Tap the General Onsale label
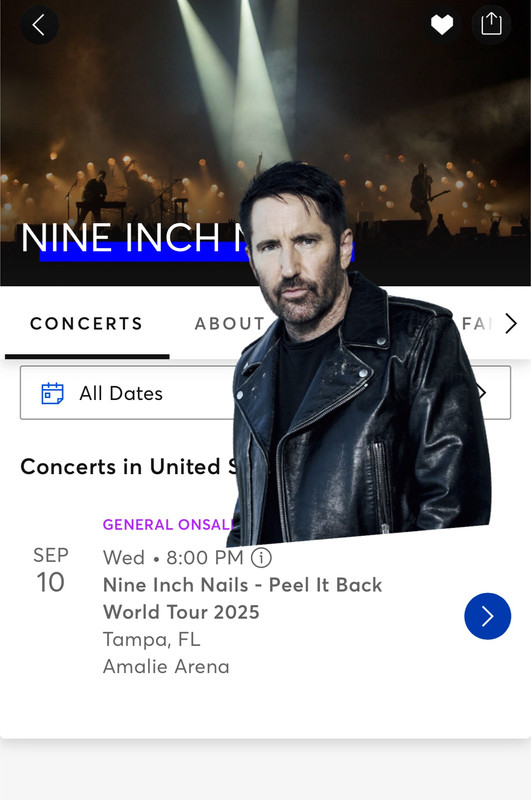This screenshot has height=800, width=531. [x=168, y=524]
